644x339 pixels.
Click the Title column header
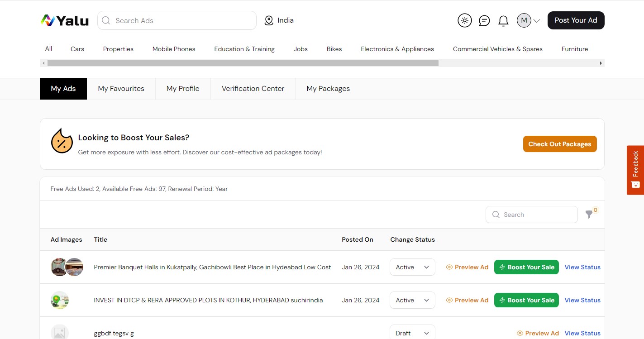tap(100, 239)
